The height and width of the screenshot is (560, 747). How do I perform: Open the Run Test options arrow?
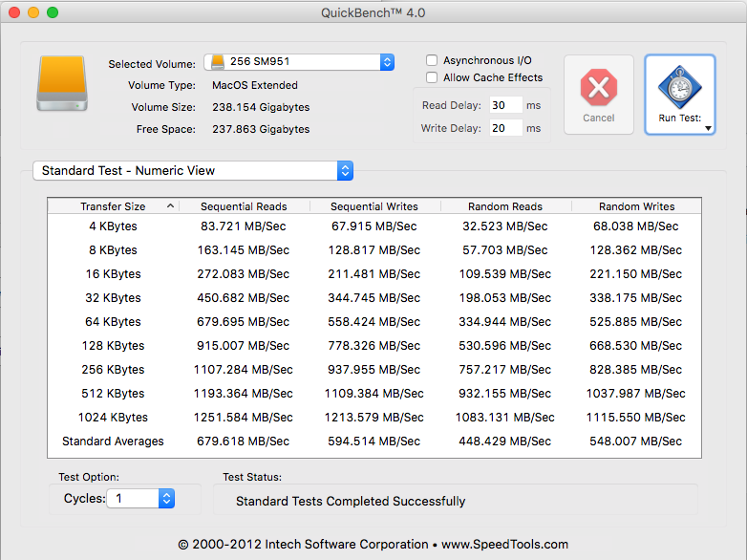click(x=708, y=128)
